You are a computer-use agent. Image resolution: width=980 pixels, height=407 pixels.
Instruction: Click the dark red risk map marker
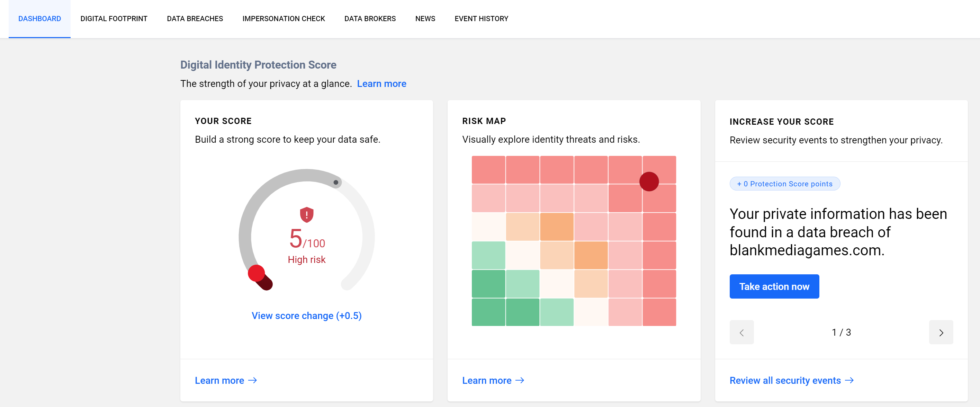click(x=649, y=182)
